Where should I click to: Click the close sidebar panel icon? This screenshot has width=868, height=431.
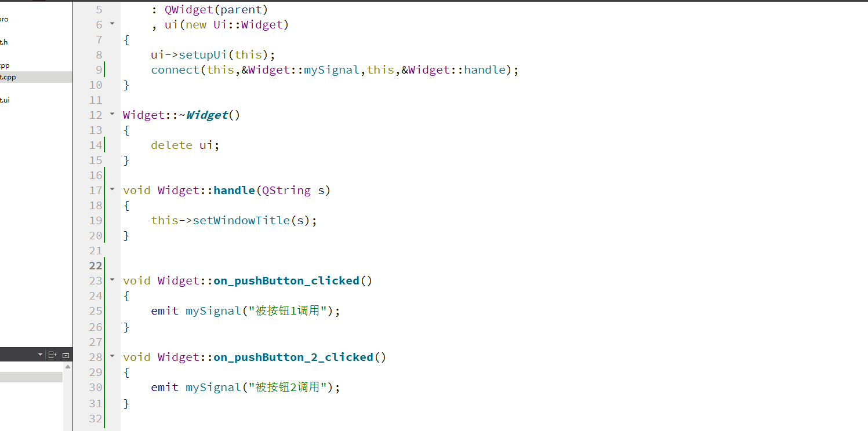point(66,355)
